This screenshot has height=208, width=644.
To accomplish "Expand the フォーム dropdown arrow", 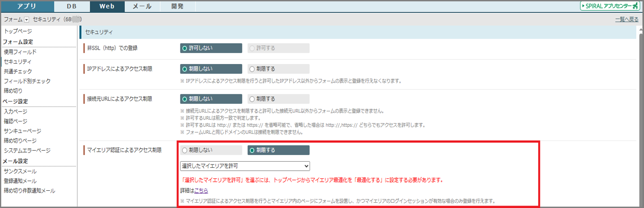I will click(26, 20).
